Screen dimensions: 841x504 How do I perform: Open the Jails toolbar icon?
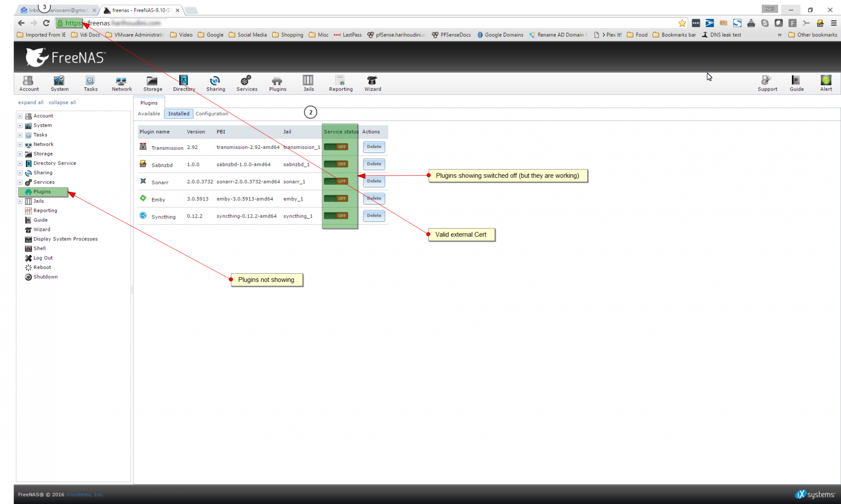308,83
